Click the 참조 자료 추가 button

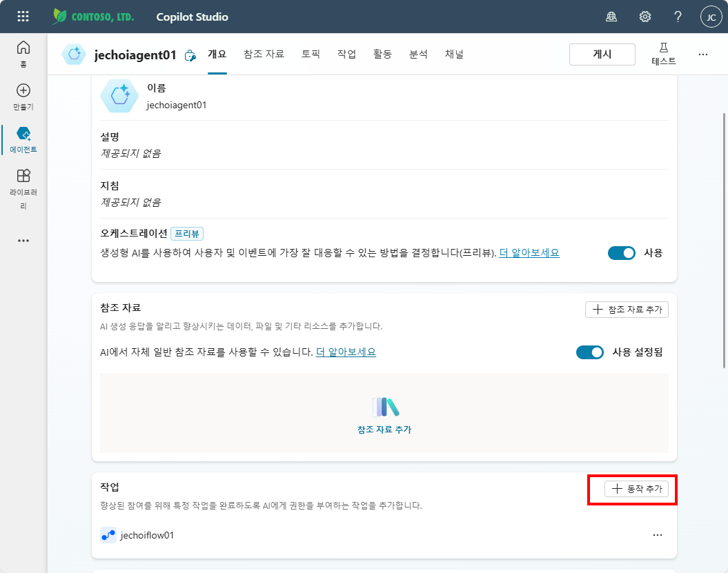point(627,310)
